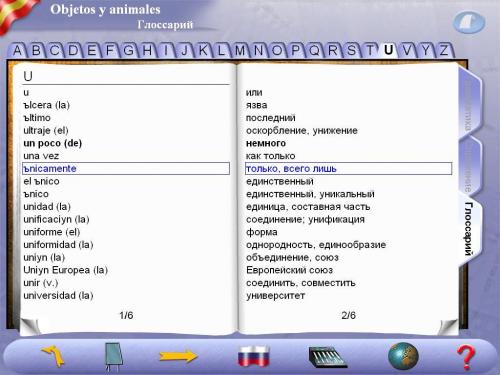Click the entry 'ъltimo'
Viewport: 500px width, 375px height.
(x=37, y=118)
